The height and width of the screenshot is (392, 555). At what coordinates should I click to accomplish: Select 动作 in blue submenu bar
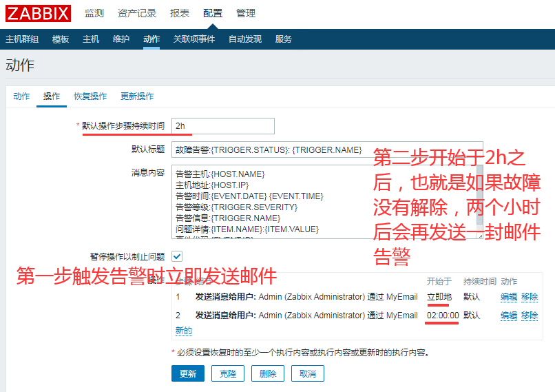click(151, 39)
